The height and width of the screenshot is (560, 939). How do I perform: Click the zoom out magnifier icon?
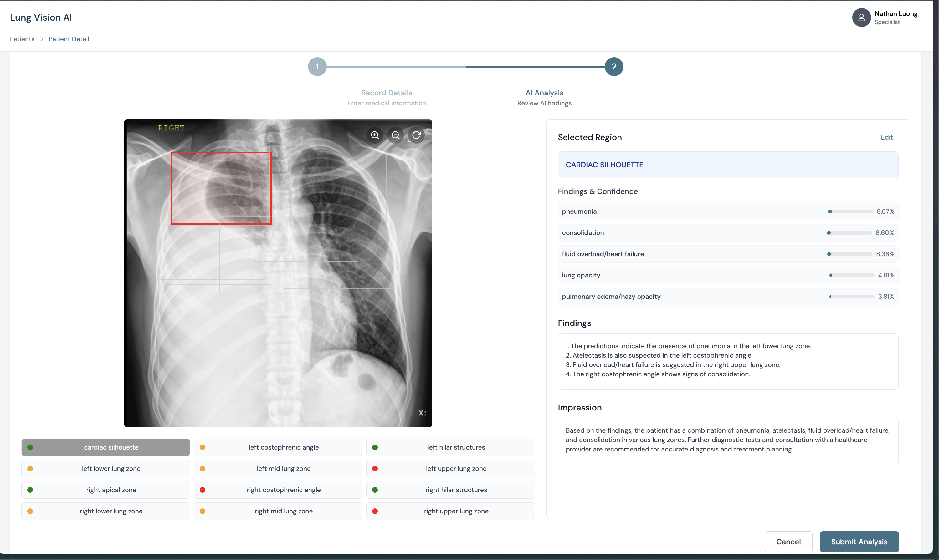(x=395, y=135)
